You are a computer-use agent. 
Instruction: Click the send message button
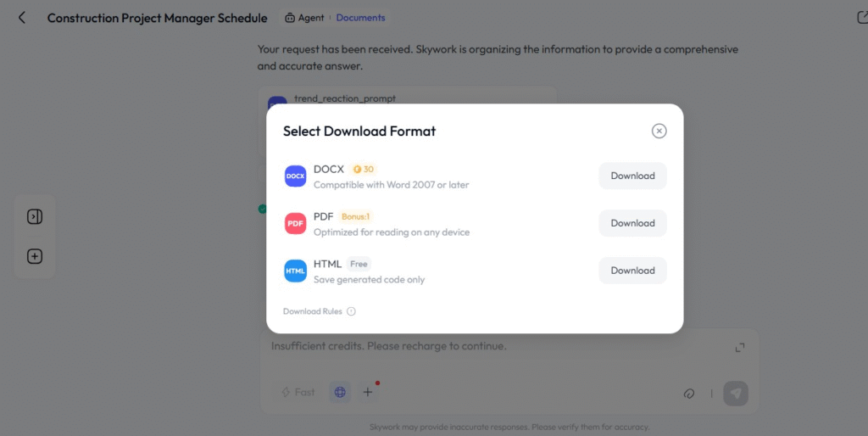click(x=736, y=393)
